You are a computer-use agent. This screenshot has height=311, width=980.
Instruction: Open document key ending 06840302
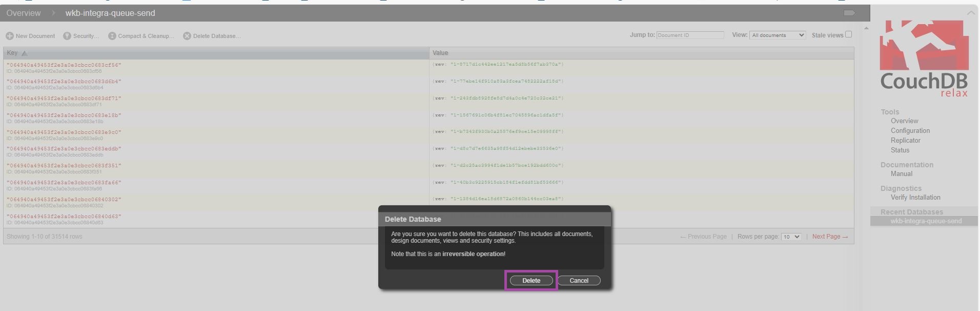pyautogui.click(x=64, y=200)
